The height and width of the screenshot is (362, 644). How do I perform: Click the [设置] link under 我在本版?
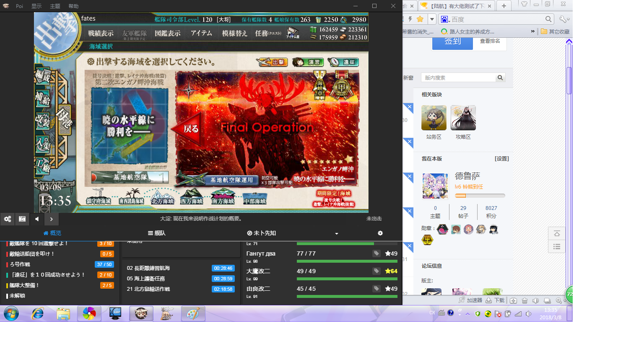pos(501,159)
